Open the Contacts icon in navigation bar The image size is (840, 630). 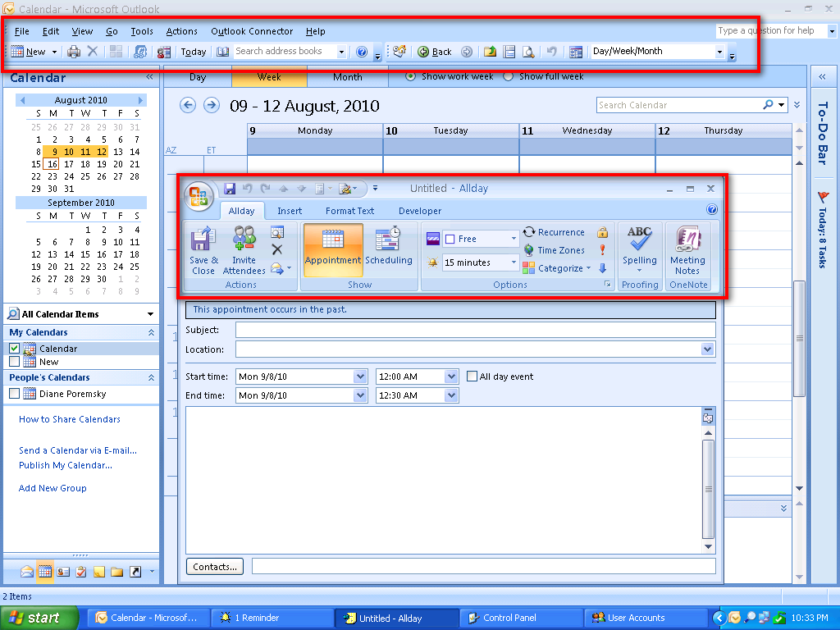pos(63,572)
